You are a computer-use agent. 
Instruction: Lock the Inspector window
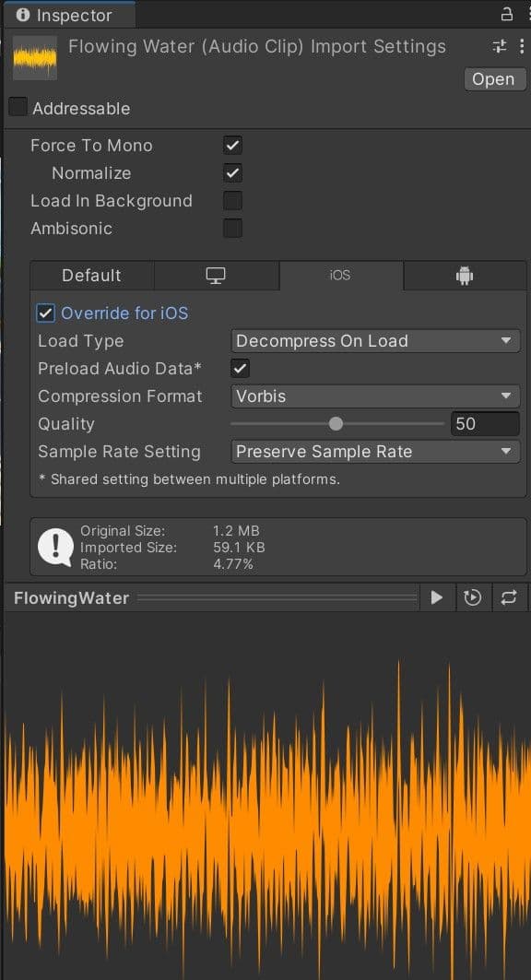click(505, 15)
